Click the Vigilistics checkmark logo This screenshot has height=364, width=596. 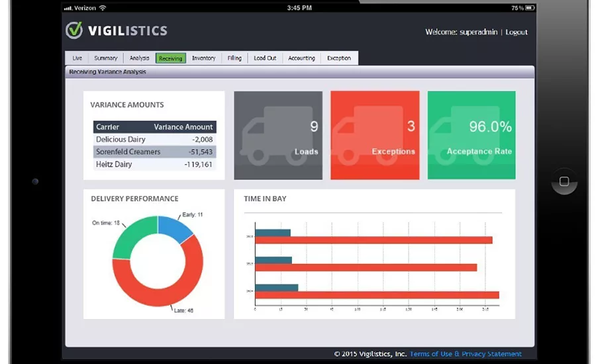tap(74, 30)
